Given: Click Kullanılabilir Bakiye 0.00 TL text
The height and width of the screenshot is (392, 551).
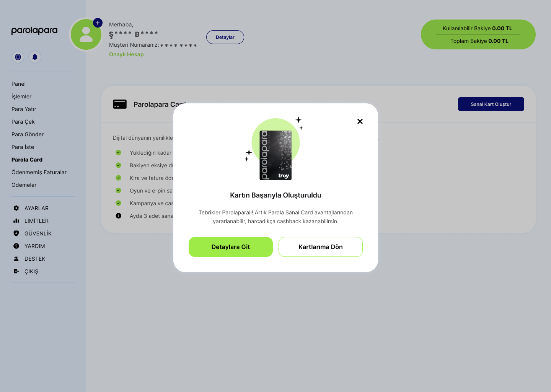Looking at the screenshot, I should 478,28.
